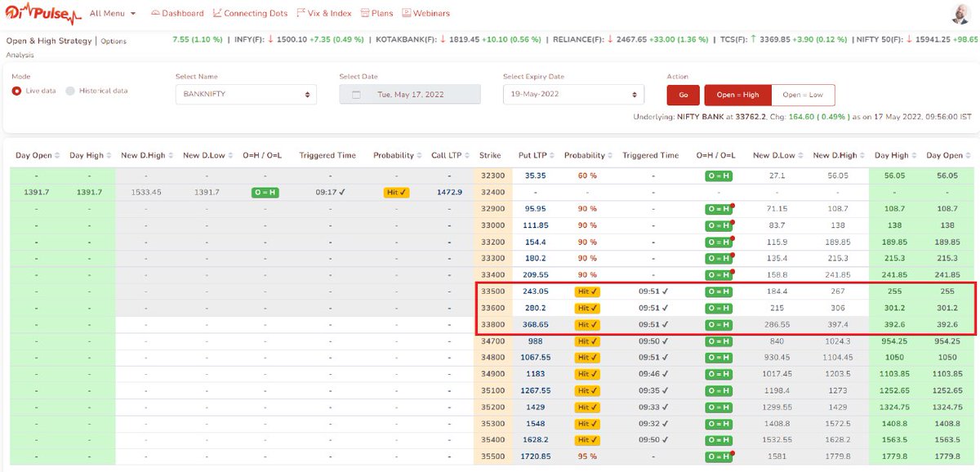The image size is (980, 472).
Task: Open Vix & Index page
Action: (324, 14)
